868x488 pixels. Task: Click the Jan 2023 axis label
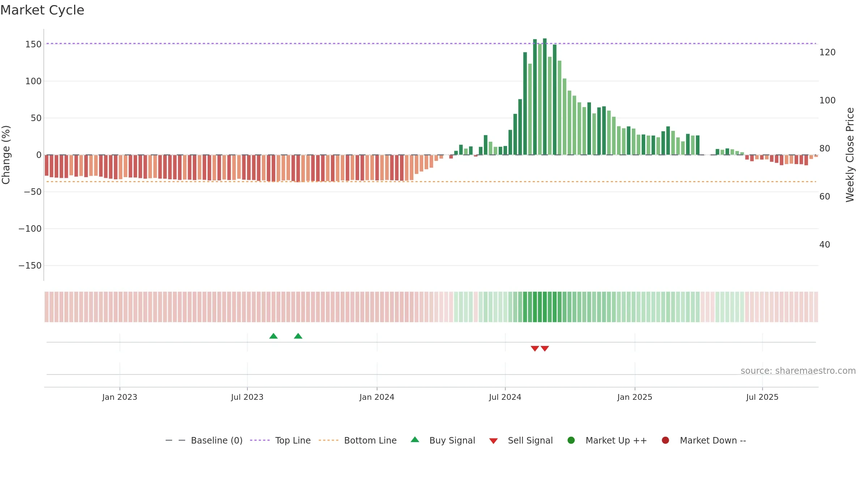[x=120, y=397]
